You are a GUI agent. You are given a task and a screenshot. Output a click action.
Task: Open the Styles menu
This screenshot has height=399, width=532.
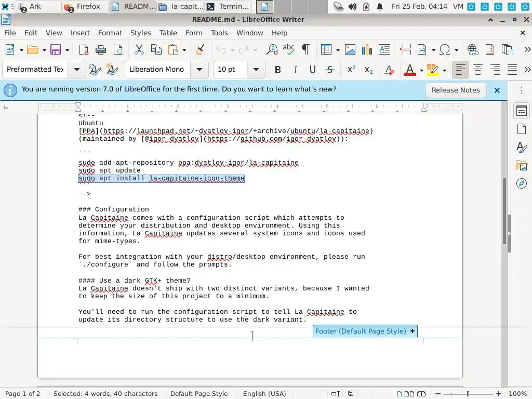140,33
